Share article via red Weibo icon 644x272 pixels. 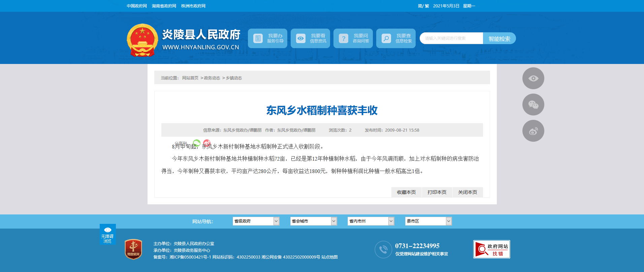[x=207, y=143]
